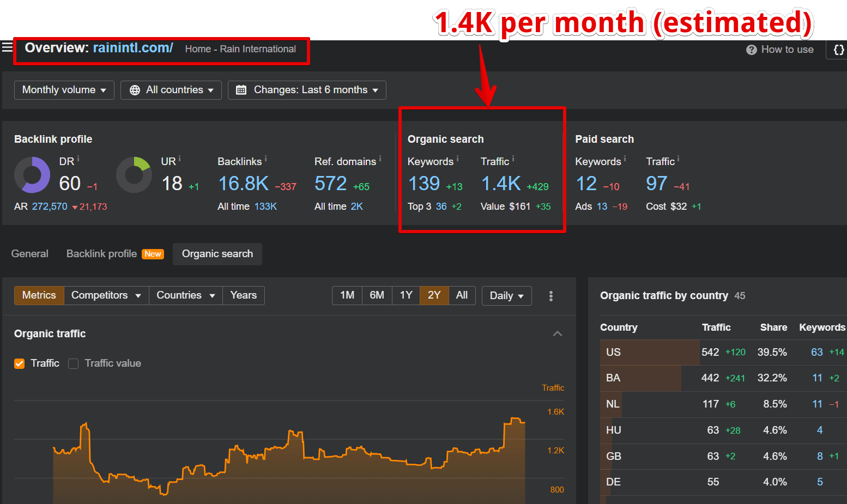Set chart range to 1Y
Screen dimensions: 847x504
click(x=406, y=295)
